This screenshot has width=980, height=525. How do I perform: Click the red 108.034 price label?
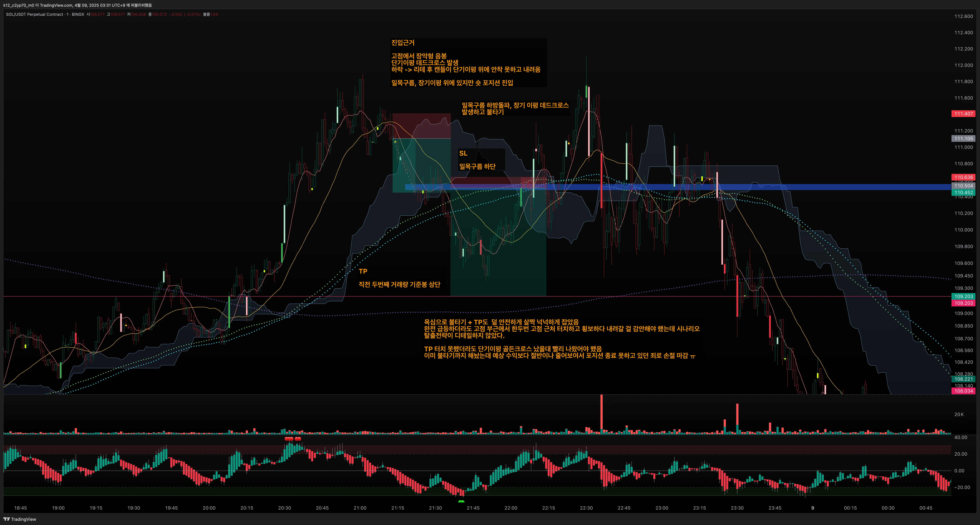click(963, 391)
